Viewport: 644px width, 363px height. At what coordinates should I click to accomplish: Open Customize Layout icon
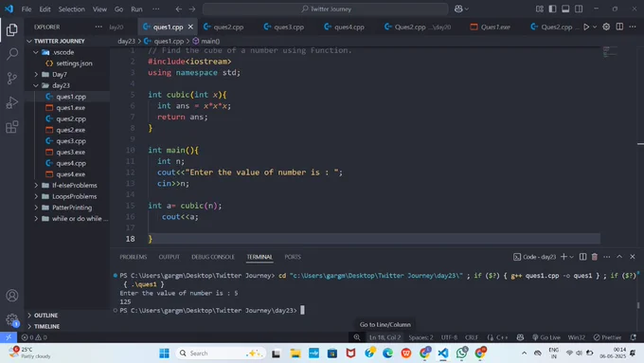pyautogui.click(x=539, y=9)
